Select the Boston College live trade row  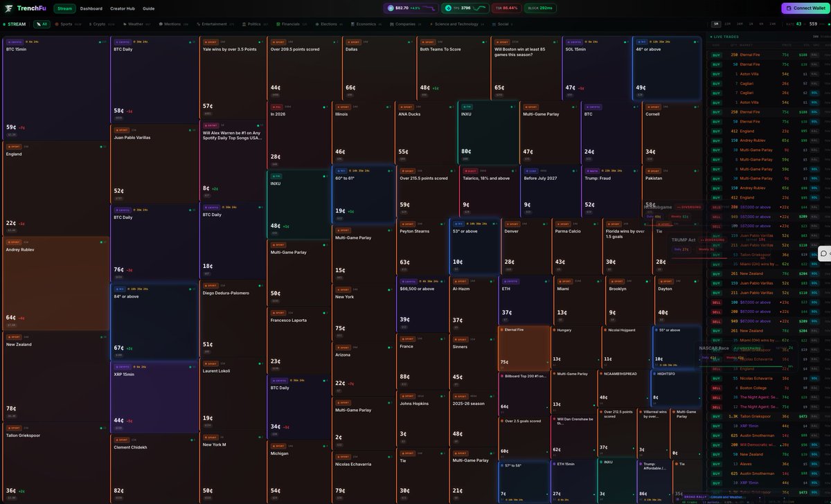click(x=769, y=388)
